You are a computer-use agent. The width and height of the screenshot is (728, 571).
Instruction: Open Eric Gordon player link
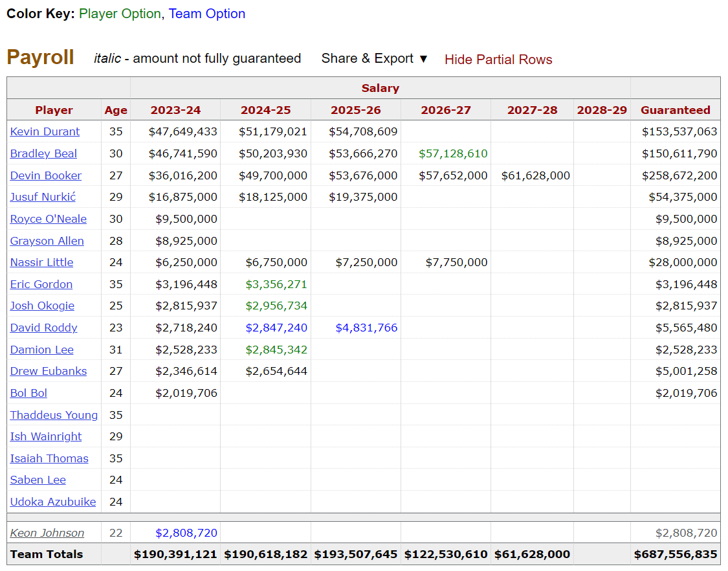pyautogui.click(x=41, y=284)
